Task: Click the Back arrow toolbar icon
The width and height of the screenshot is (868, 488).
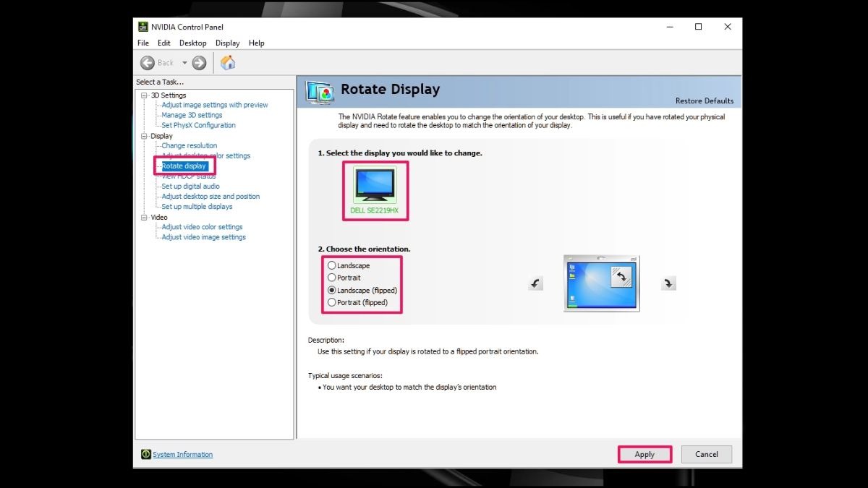Action: pyautogui.click(x=148, y=63)
